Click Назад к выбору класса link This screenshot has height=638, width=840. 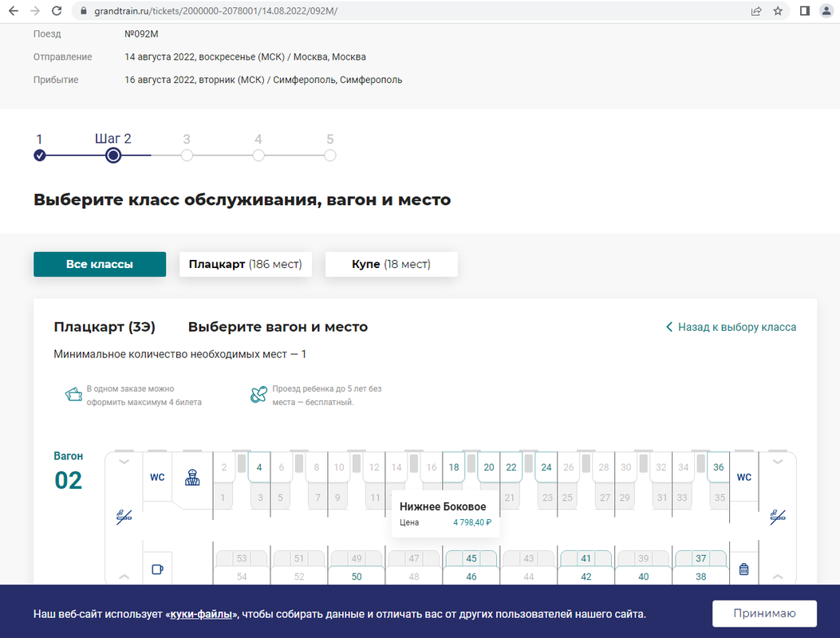click(x=731, y=327)
